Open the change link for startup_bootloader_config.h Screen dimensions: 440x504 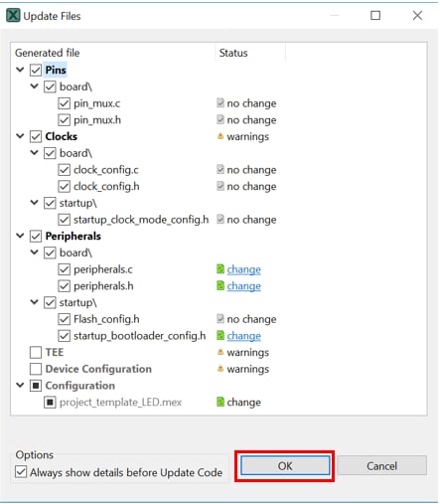(243, 336)
